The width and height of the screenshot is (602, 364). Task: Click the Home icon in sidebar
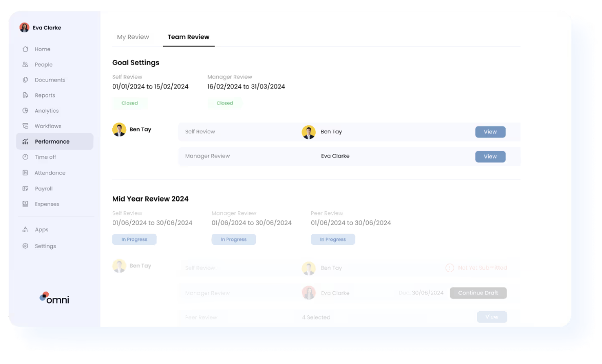pyautogui.click(x=25, y=49)
